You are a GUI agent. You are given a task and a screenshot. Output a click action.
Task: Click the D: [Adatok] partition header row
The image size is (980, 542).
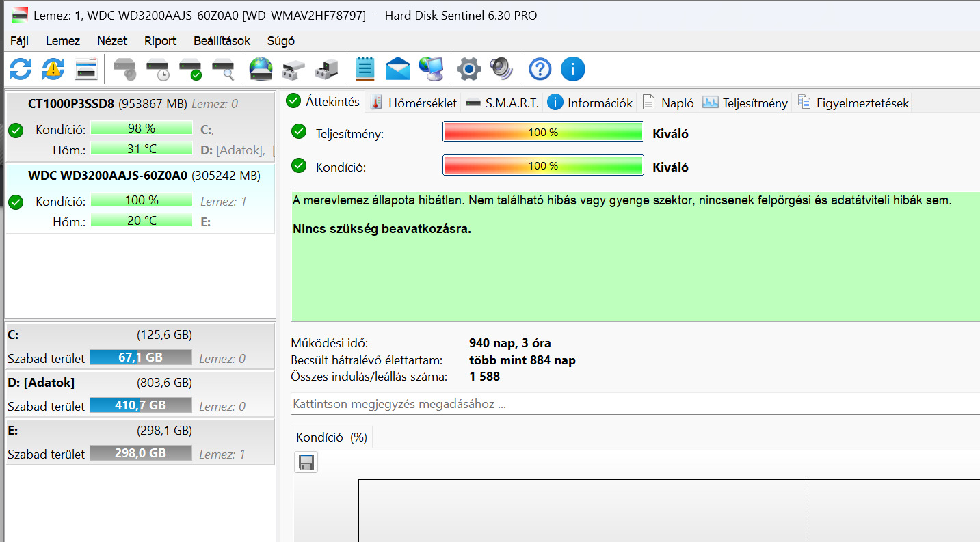140,383
